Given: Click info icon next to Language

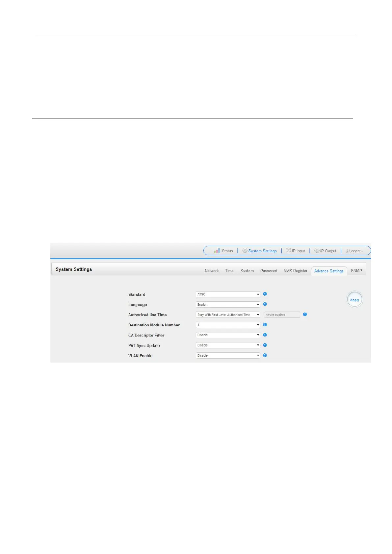Looking at the screenshot, I should 265,304.
